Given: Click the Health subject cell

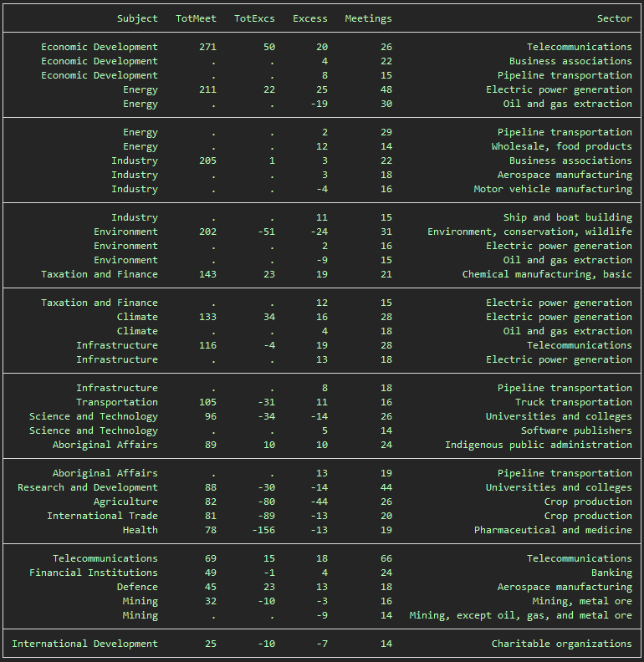Looking at the screenshot, I should [x=141, y=530].
